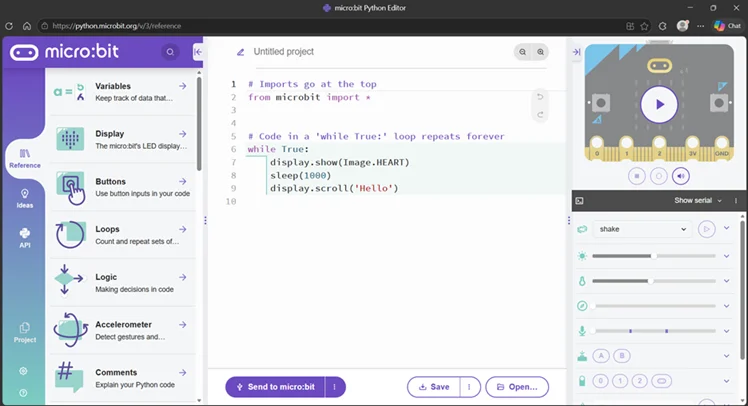Expand the gesture sensor section

[727, 228]
